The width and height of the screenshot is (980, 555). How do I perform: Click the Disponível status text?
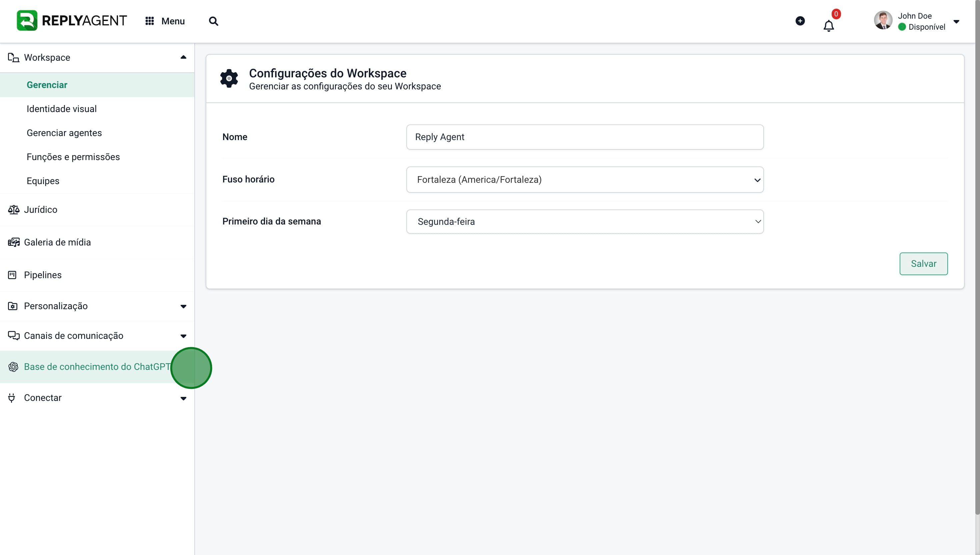(927, 27)
